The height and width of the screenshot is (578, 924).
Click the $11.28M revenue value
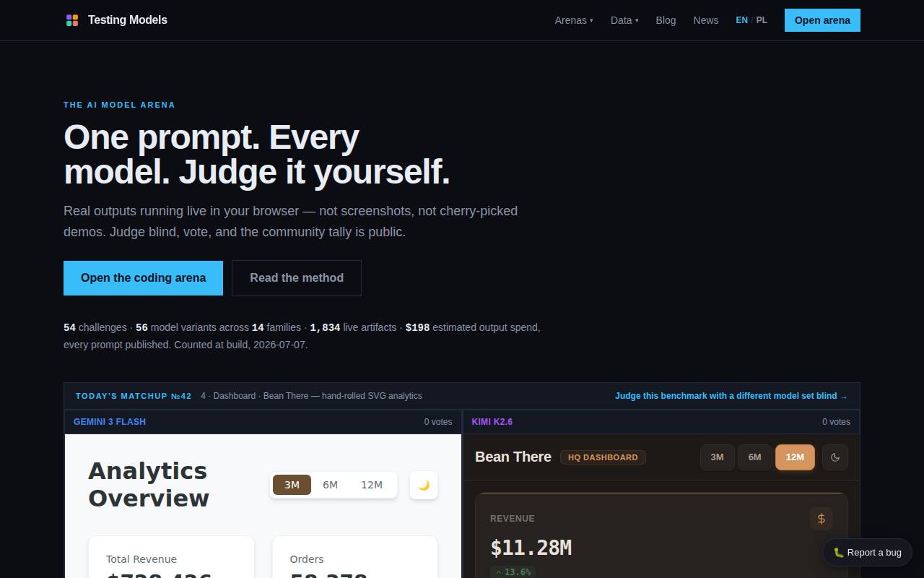tap(531, 548)
